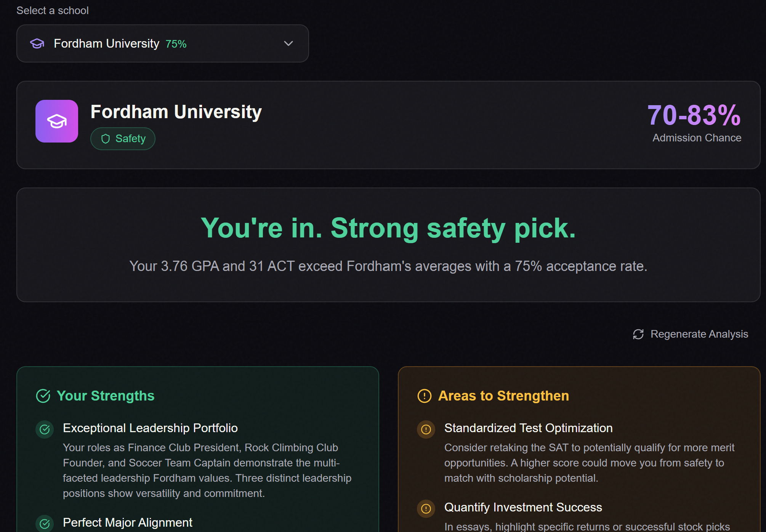The height and width of the screenshot is (532, 766).
Task: Click the Areas to Strengthen alert icon
Action: coord(425,396)
